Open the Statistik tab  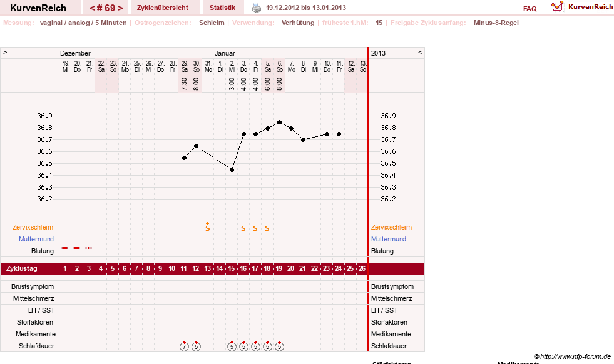pyautogui.click(x=222, y=8)
